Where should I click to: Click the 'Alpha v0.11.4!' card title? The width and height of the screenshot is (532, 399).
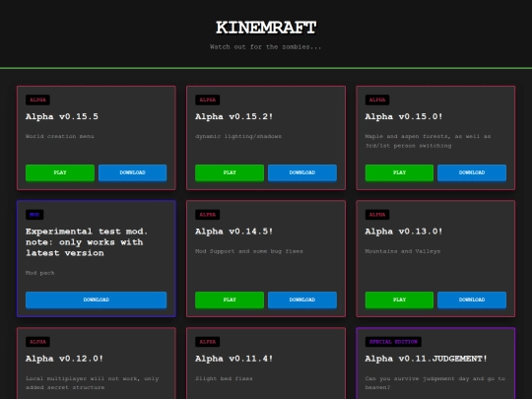pyautogui.click(x=234, y=359)
